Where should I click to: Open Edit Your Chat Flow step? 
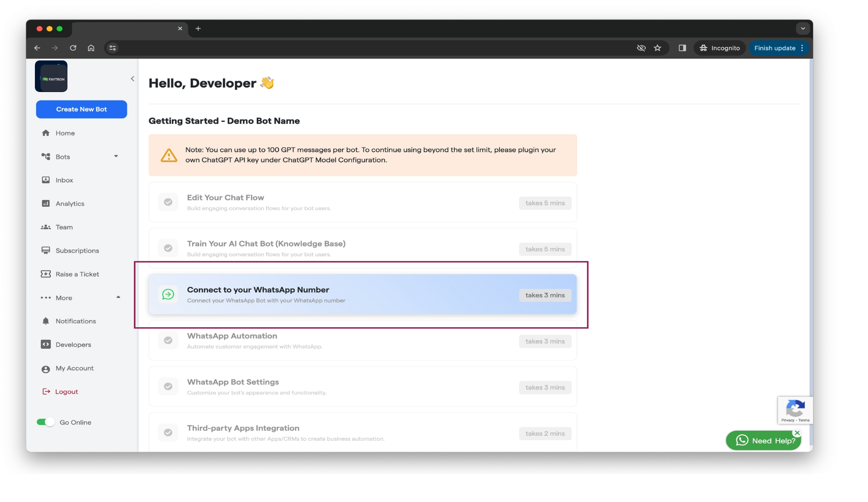[363, 202]
